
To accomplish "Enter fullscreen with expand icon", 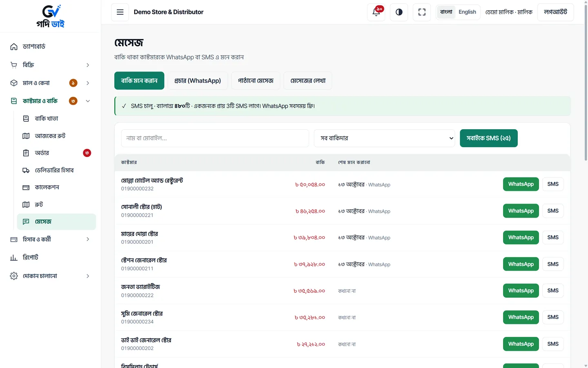I will (422, 12).
